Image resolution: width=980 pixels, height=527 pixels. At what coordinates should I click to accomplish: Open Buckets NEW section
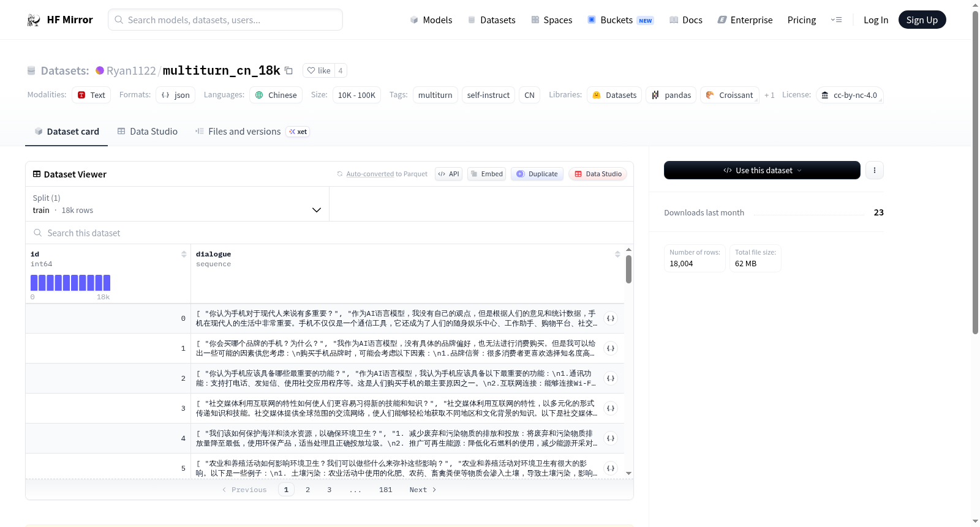pos(620,20)
